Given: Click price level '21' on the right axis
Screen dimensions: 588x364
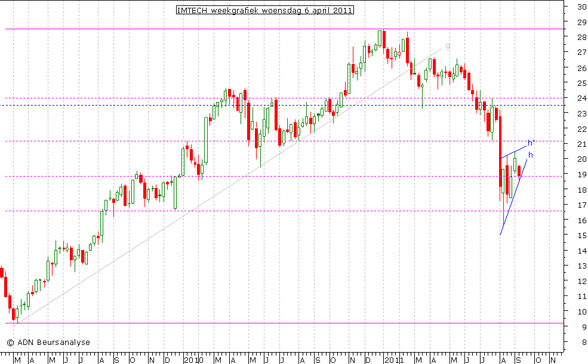Looking at the screenshot, I should point(581,144).
